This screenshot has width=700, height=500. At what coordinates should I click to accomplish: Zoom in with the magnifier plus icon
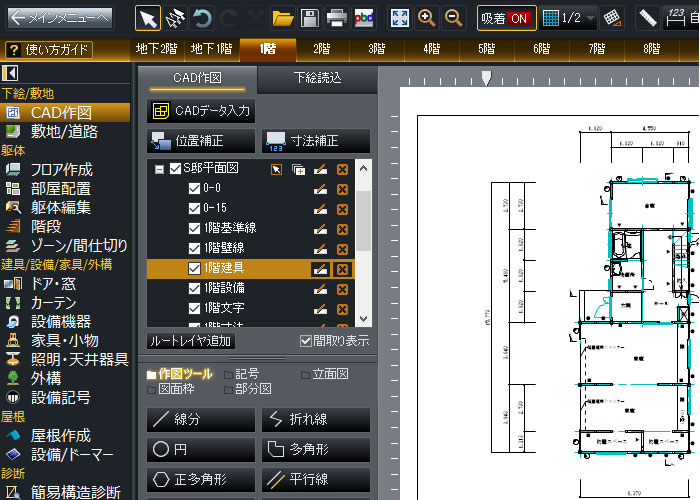click(427, 18)
